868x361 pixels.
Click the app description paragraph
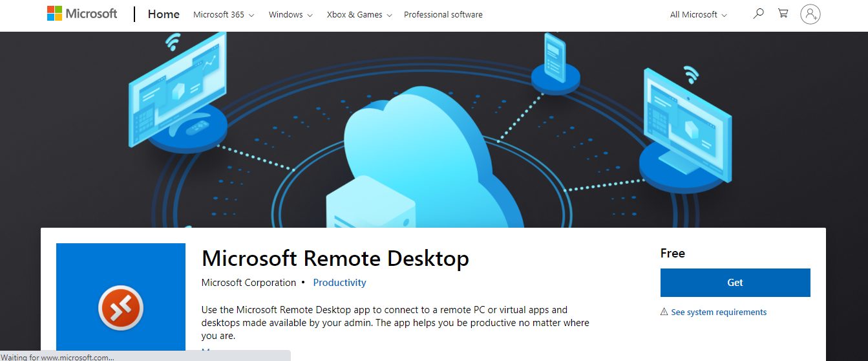tap(396, 323)
